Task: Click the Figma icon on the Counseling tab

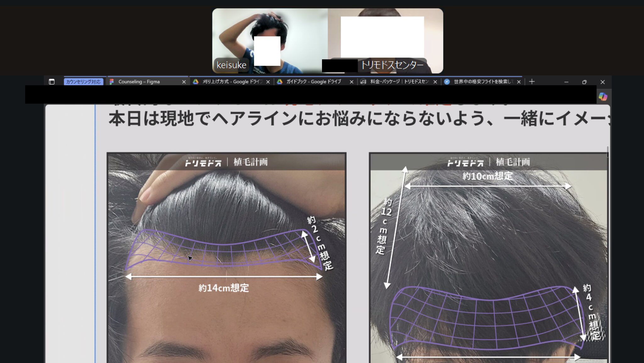Action: (112, 82)
